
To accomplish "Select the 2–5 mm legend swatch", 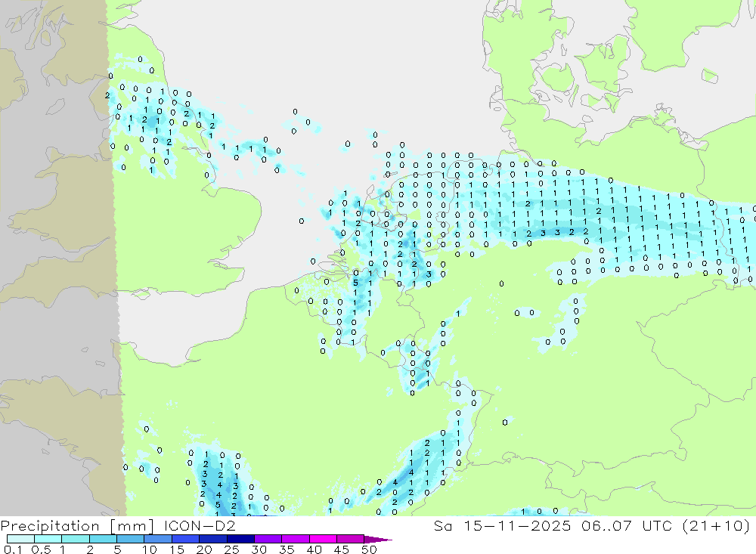I will coord(103,539).
